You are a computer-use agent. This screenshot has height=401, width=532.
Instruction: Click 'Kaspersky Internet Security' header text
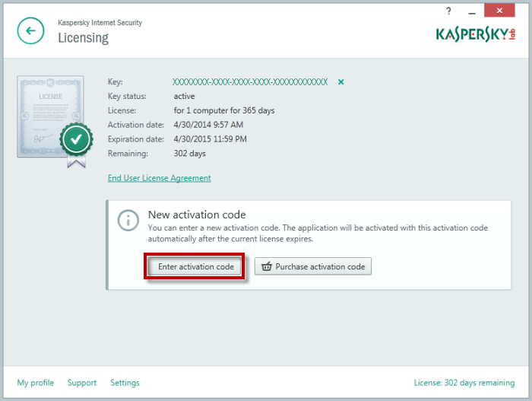[x=100, y=23]
